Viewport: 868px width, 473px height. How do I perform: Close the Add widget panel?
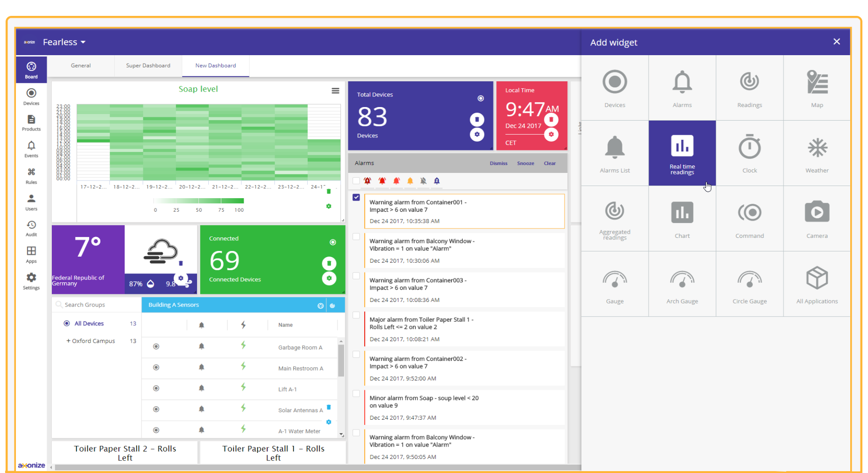pos(836,42)
